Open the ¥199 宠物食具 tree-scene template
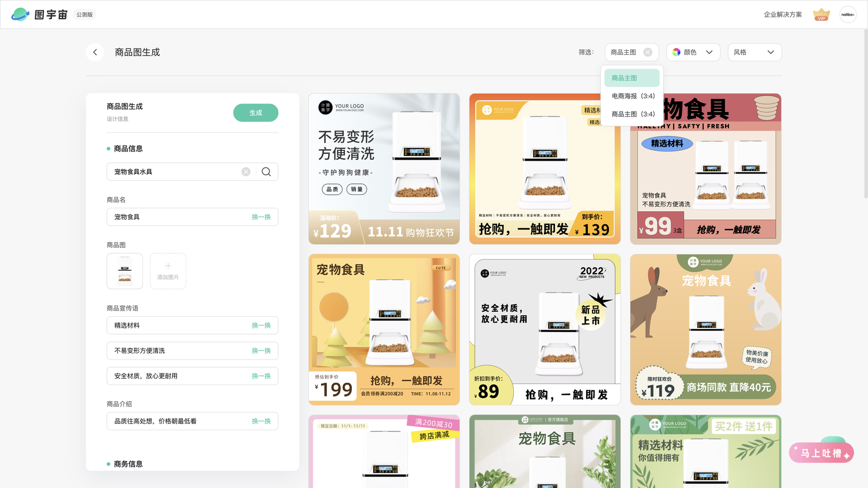 click(384, 330)
